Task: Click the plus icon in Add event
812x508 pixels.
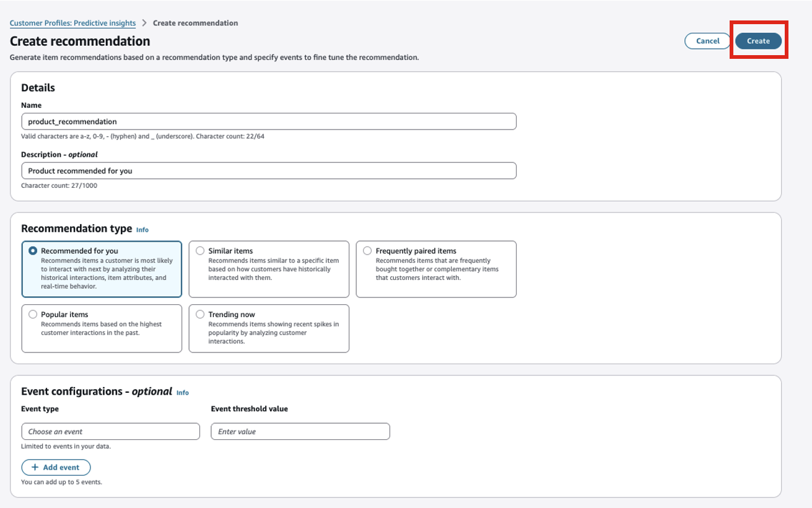Action: (35, 467)
